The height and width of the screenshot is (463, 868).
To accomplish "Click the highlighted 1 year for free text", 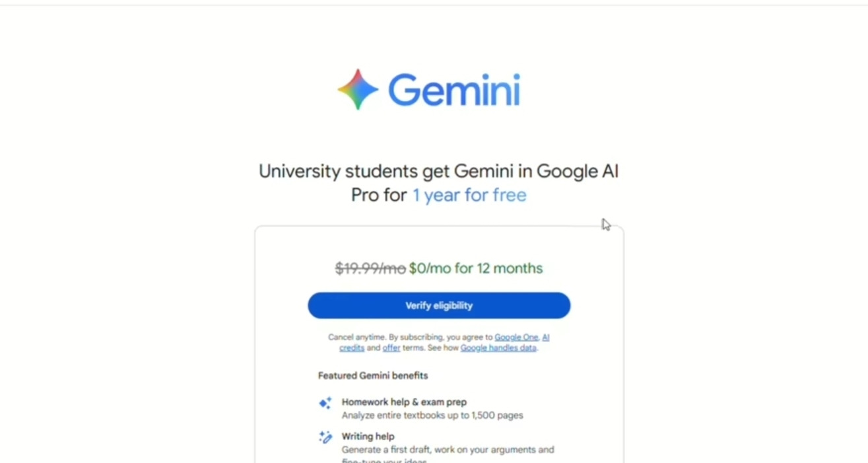I will pyautogui.click(x=469, y=195).
